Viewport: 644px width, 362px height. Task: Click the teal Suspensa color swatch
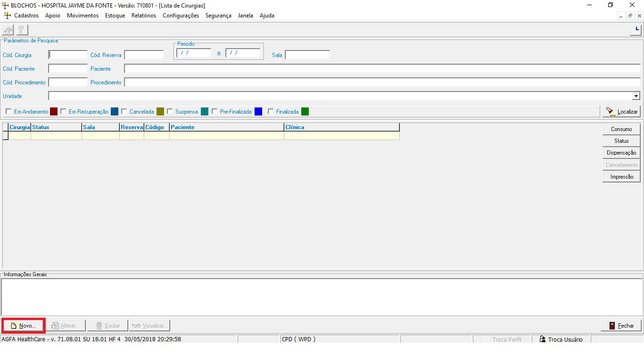pyautogui.click(x=205, y=112)
